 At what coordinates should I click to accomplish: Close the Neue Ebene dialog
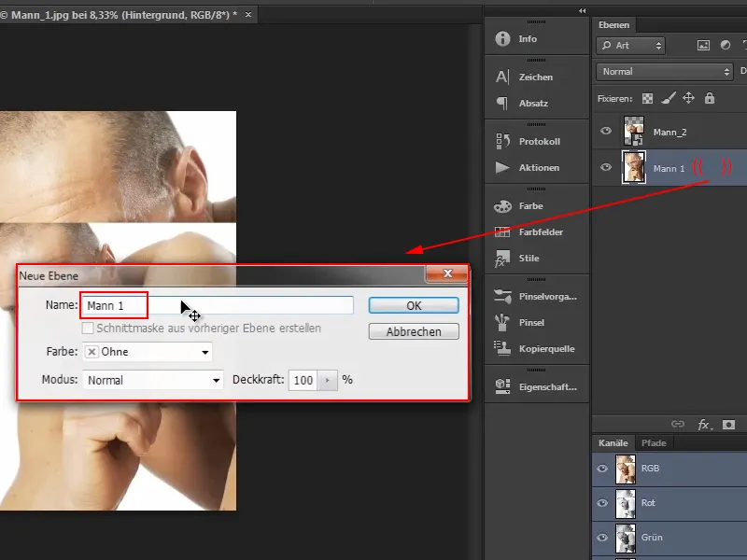[447, 273]
